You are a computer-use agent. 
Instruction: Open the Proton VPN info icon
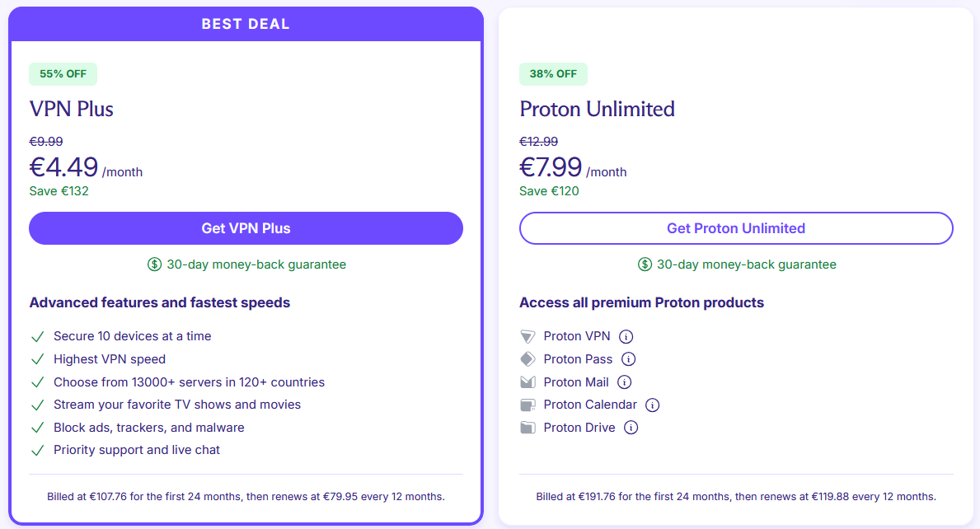pos(626,337)
